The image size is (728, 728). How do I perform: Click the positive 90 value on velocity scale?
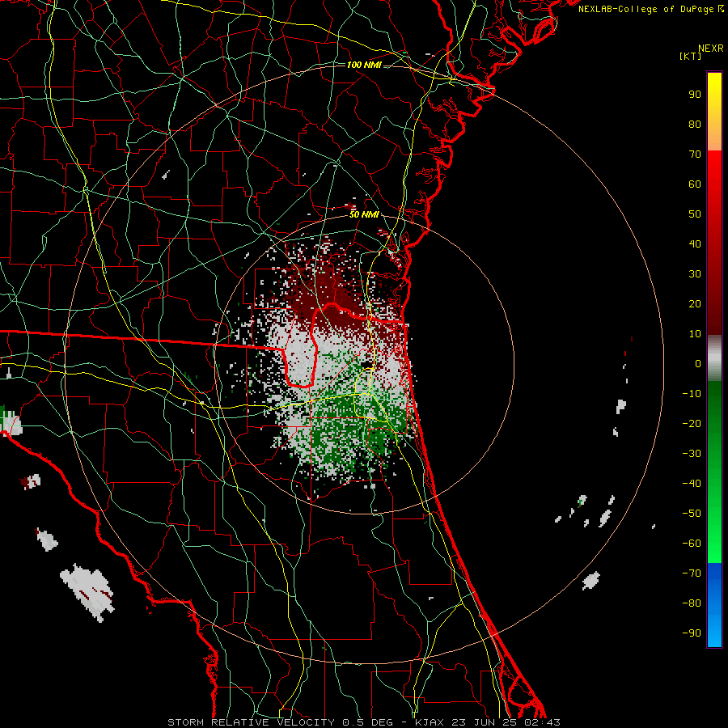pyautogui.click(x=695, y=95)
